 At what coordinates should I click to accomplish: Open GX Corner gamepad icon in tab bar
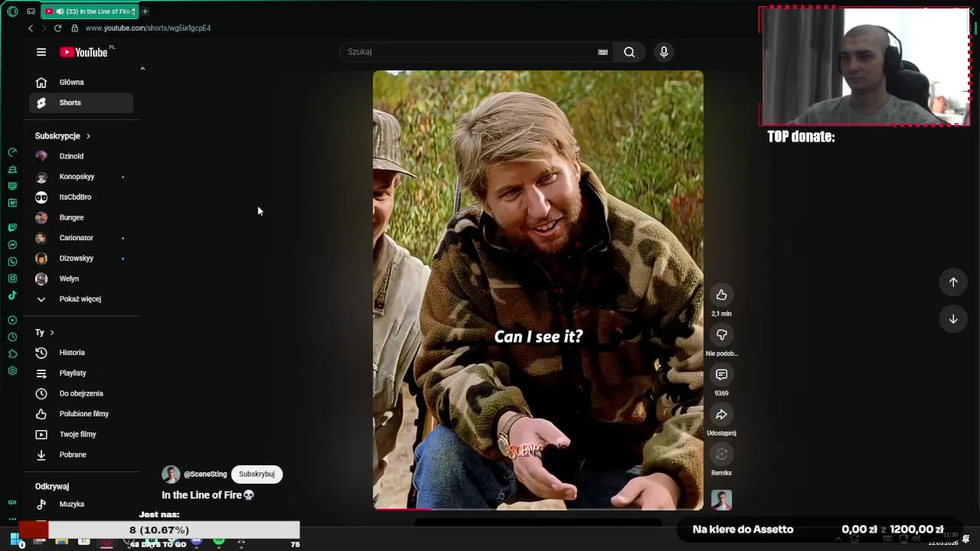[31, 11]
